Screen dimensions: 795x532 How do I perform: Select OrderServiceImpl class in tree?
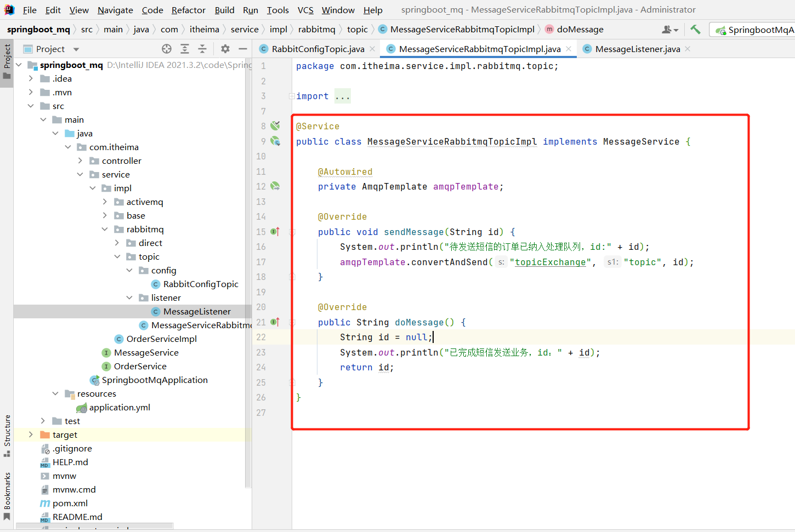pos(161,339)
